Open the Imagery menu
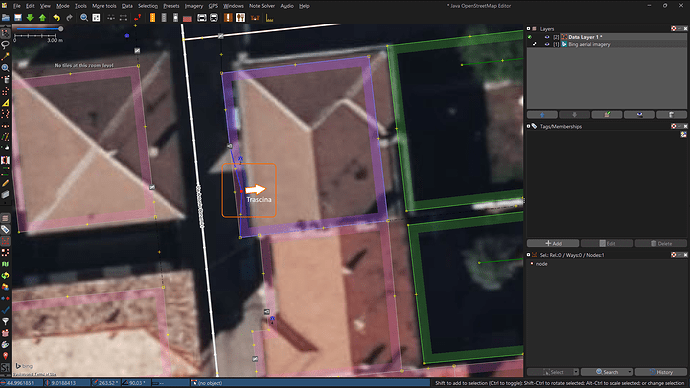Screen dimensions: 690x388 click(194, 6)
